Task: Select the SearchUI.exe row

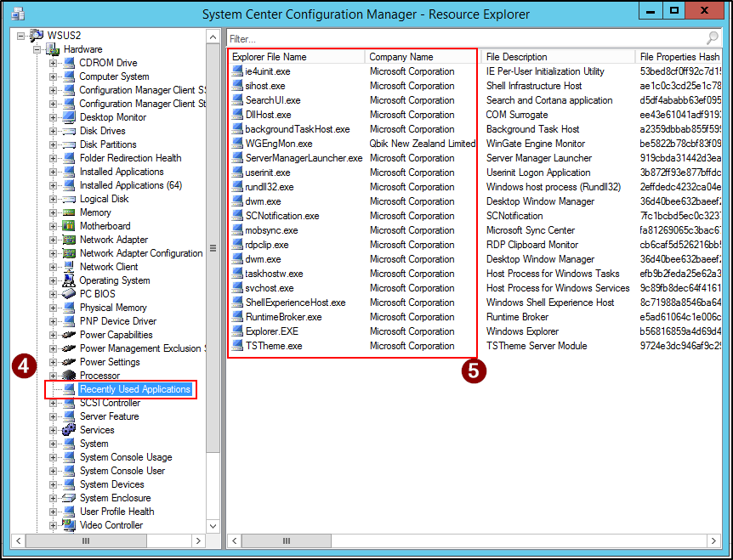Action: (474, 100)
